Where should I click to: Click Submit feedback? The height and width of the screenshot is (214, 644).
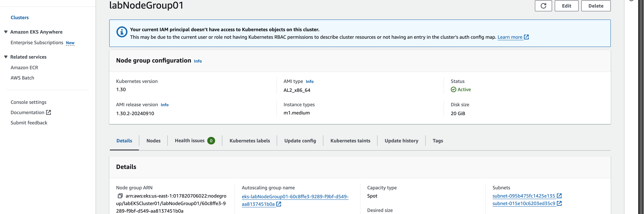29,123
